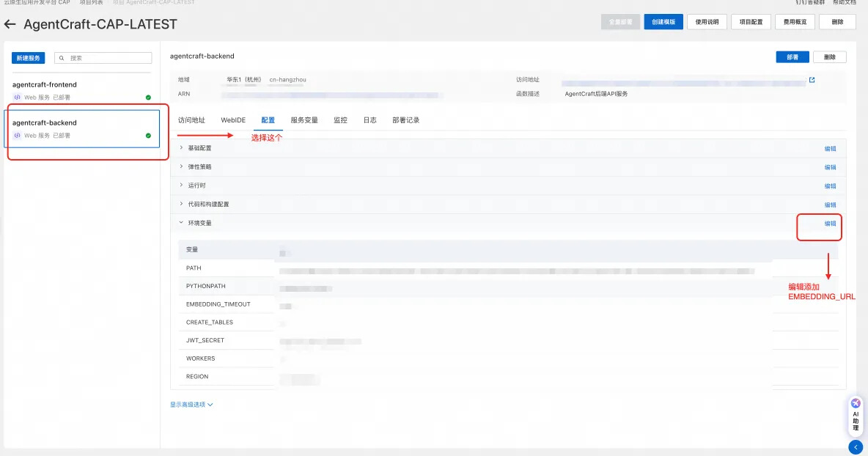Click the PATH variable row name
This screenshot has width=868, height=456.
pyautogui.click(x=194, y=268)
